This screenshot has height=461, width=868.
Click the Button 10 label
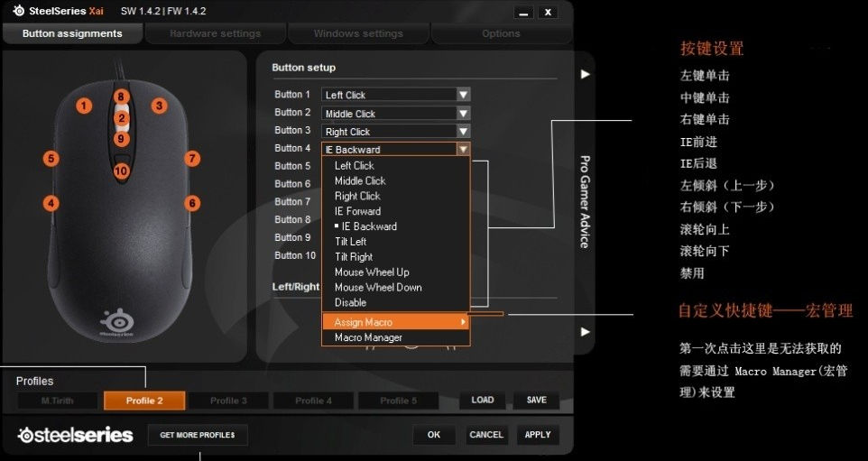tap(295, 255)
